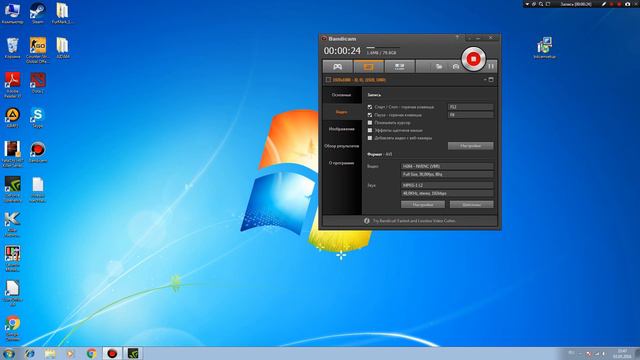Open Steam desktop shortcut
This screenshot has width=640, height=360.
click(x=38, y=13)
